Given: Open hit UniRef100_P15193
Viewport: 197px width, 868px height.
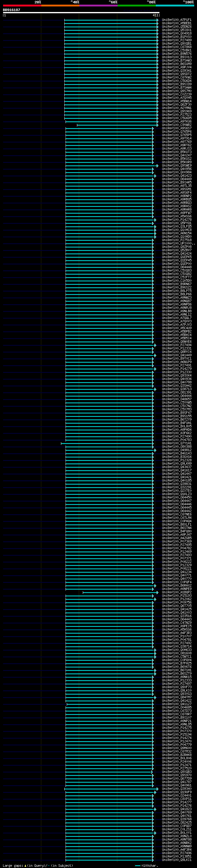Looking at the screenshot, I should tap(177, 595).
